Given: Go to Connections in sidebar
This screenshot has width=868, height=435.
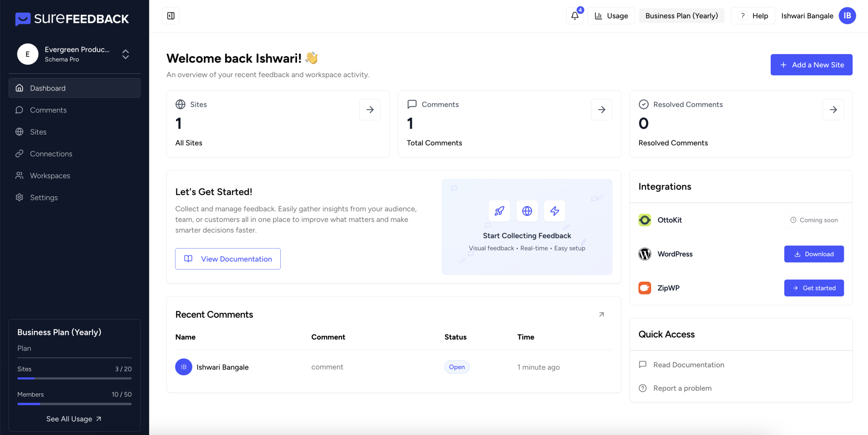Looking at the screenshot, I should point(51,154).
